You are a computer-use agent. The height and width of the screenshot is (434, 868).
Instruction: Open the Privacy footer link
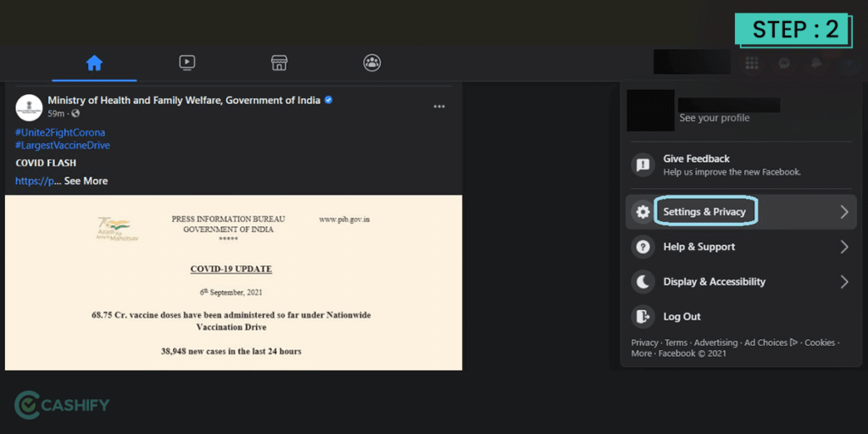[x=644, y=342]
